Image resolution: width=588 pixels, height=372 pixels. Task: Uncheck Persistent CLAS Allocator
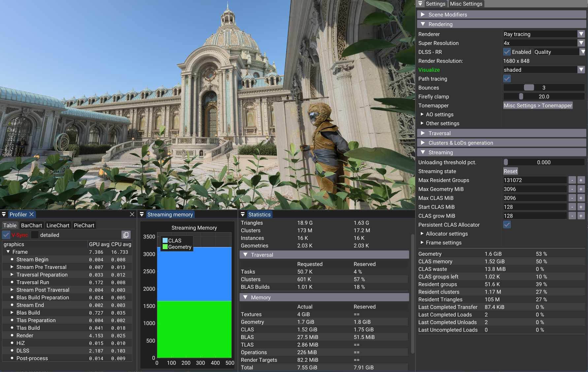507,225
